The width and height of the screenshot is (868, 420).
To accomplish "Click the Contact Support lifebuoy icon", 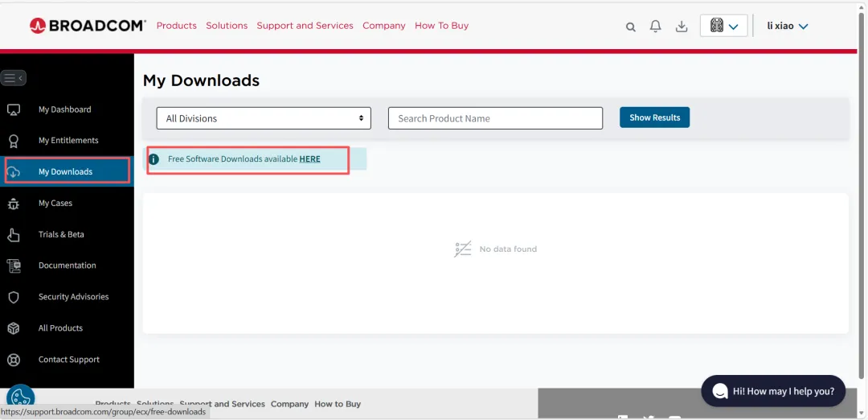I will click(14, 360).
